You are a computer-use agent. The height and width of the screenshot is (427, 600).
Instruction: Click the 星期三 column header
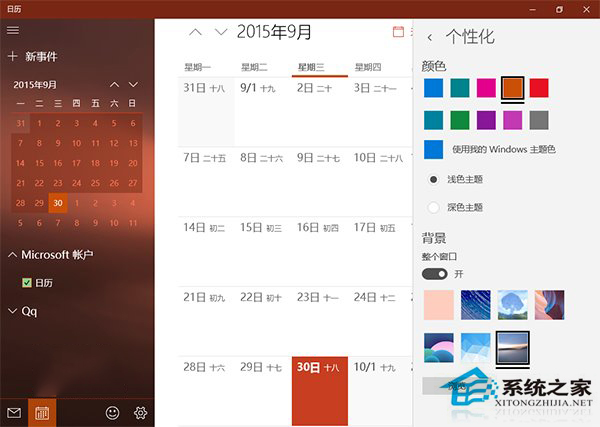tap(320, 68)
